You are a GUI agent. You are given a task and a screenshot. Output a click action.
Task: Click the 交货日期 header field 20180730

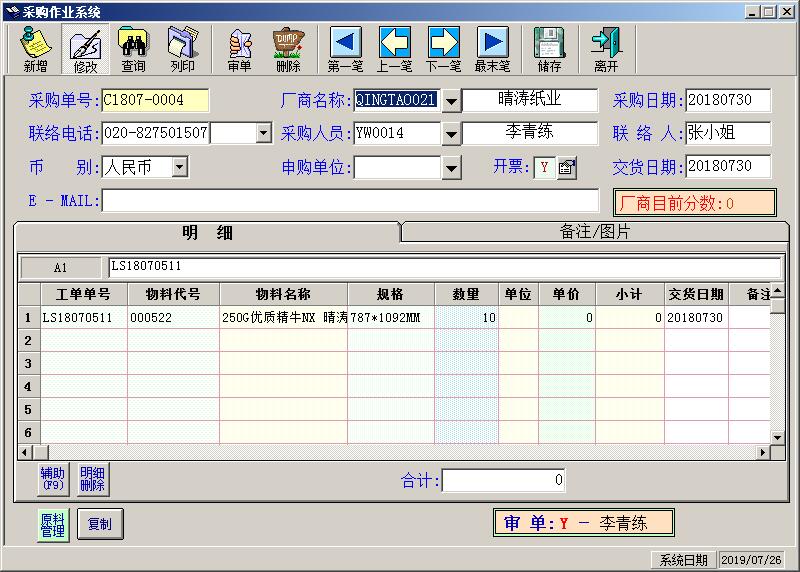coord(728,166)
